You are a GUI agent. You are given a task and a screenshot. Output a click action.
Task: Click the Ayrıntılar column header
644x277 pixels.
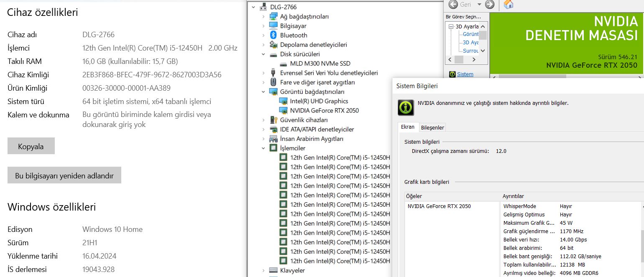click(571, 196)
